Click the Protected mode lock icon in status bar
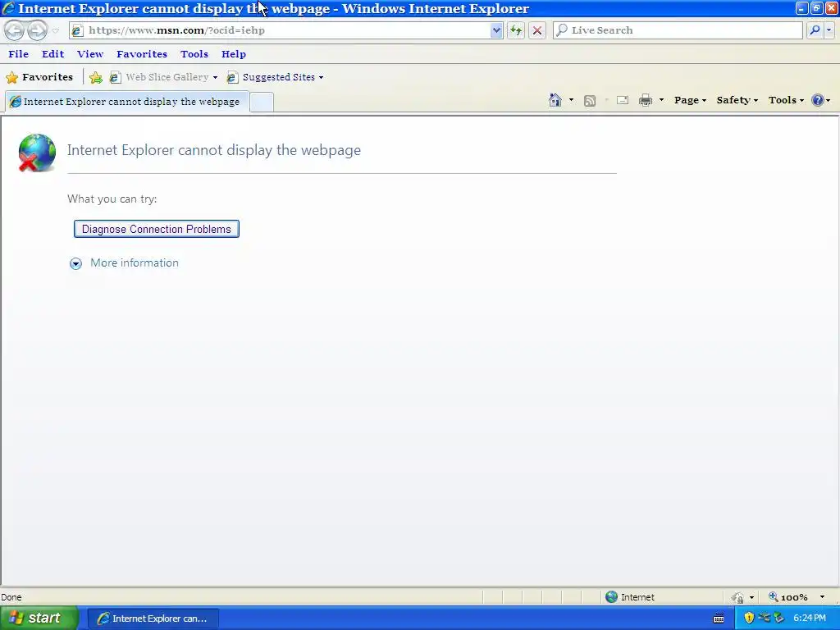The width and height of the screenshot is (840, 630). pos(737,597)
